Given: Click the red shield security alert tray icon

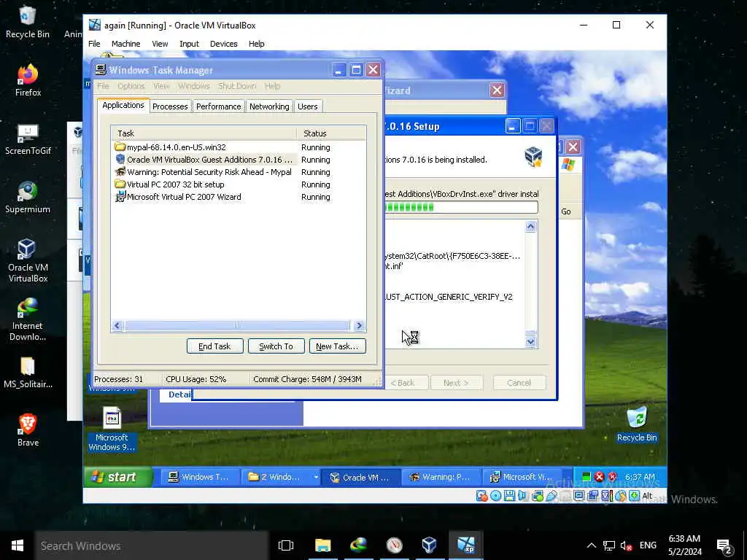Looking at the screenshot, I should coord(612,477).
